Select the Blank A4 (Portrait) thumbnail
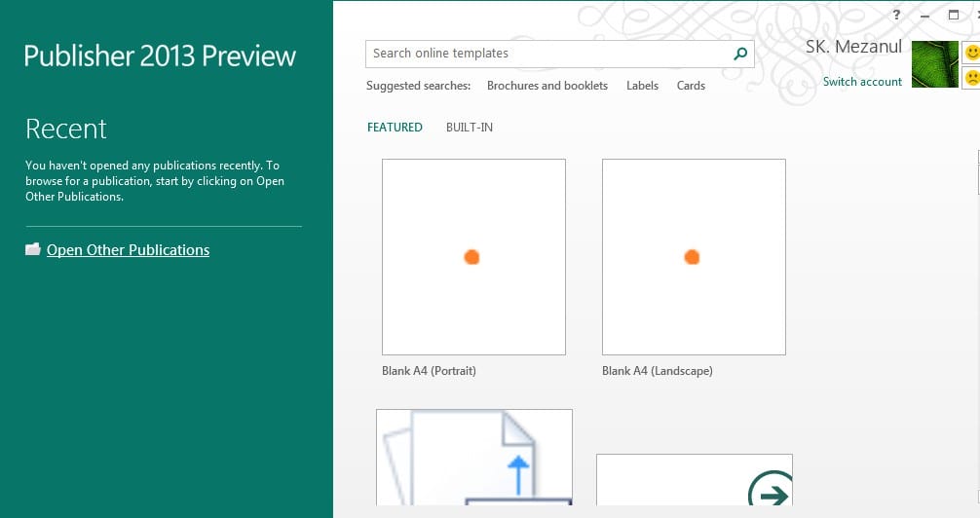980x518 pixels. 473,257
